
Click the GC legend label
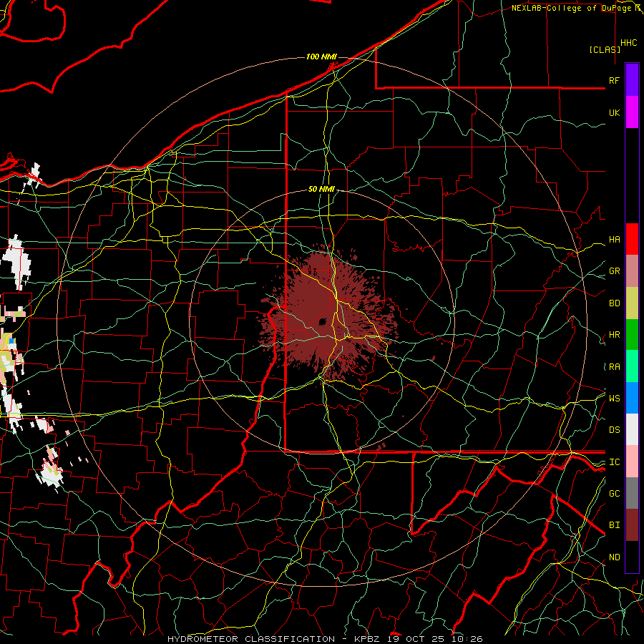(x=614, y=493)
